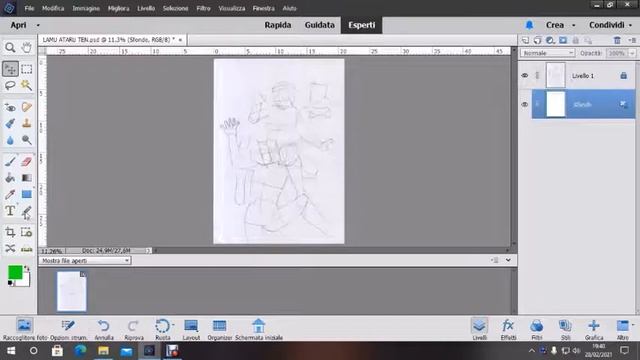This screenshot has width=640, height=360.
Task: Open the File menu
Action: tap(29, 8)
